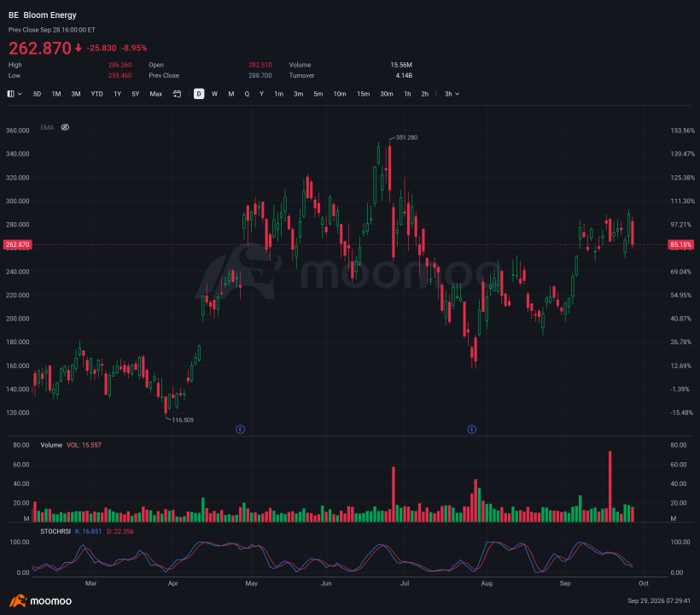Open the chart layout dropdown
This screenshot has width=700, height=615.
tap(15, 94)
